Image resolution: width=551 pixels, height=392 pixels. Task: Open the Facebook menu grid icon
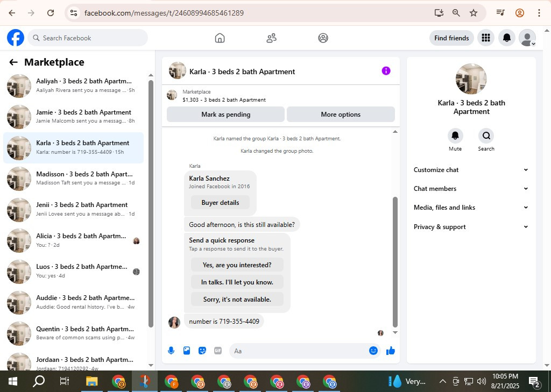point(486,38)
